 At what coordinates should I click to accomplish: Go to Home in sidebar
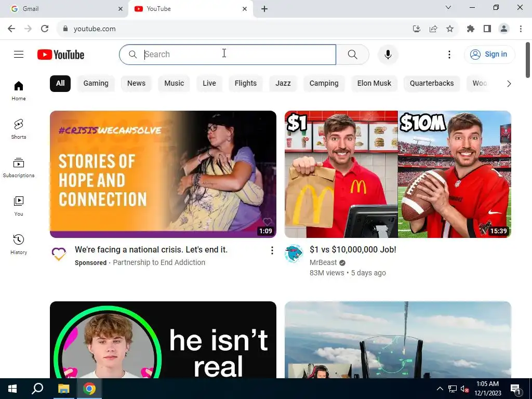tap(19, 91)
